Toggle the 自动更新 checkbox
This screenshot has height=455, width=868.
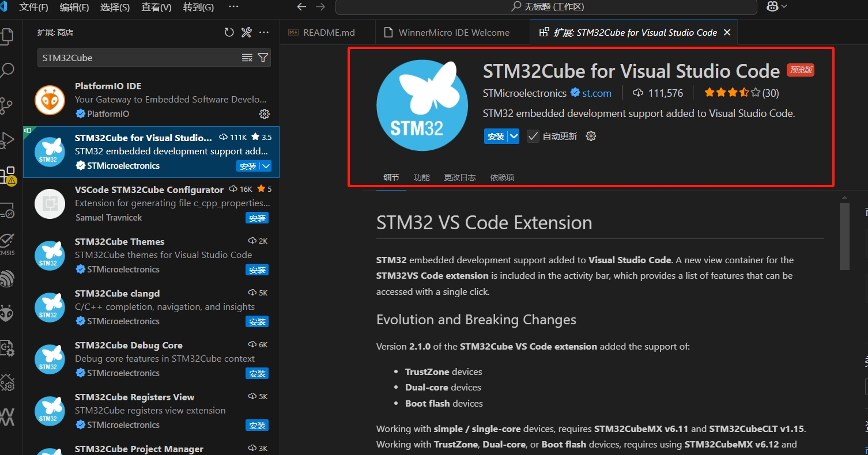[533, 136]
